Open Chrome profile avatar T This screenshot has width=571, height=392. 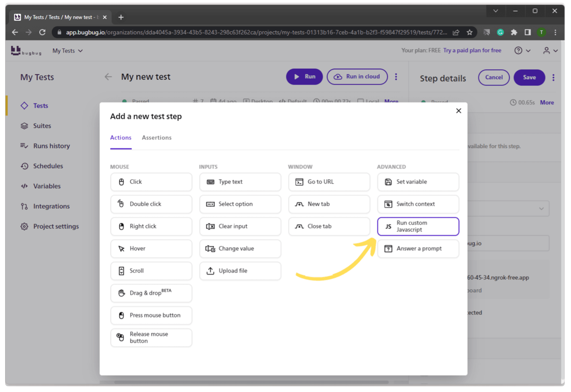541,32
